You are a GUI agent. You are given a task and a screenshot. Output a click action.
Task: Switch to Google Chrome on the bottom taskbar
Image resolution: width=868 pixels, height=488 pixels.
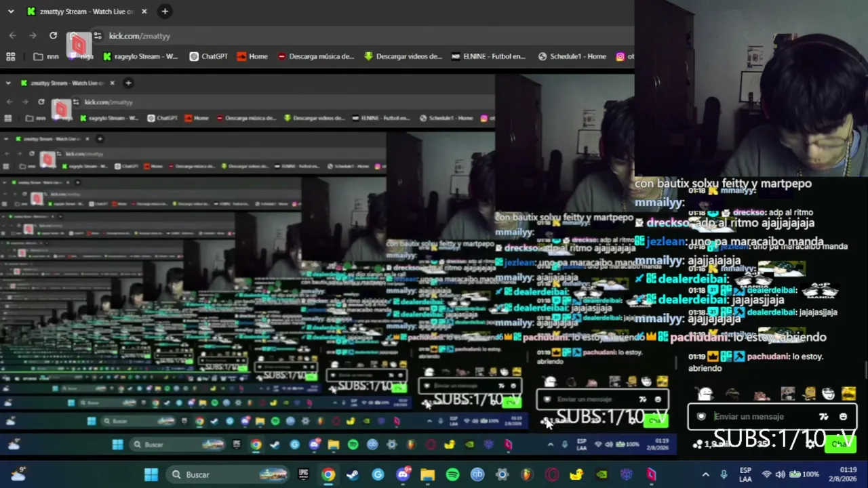(x=328, y=474)
